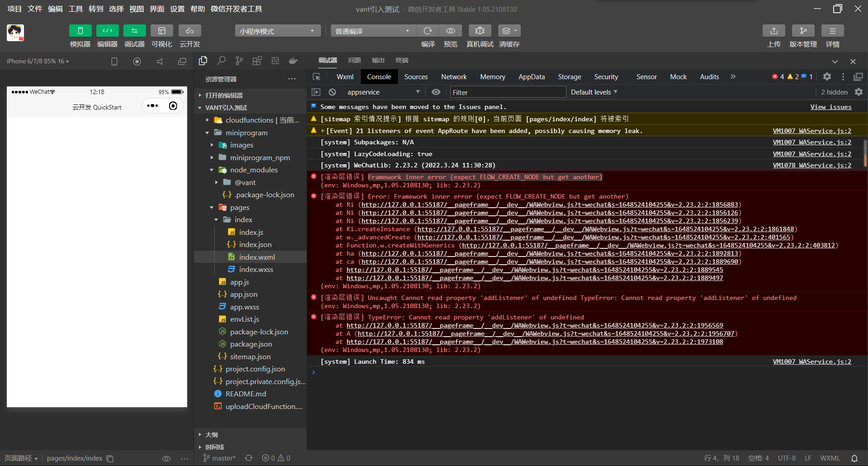The width and height of the screenshot is (868, 466).
Task: Toggle the console live expression eye
Action: [x=436, y=92]
